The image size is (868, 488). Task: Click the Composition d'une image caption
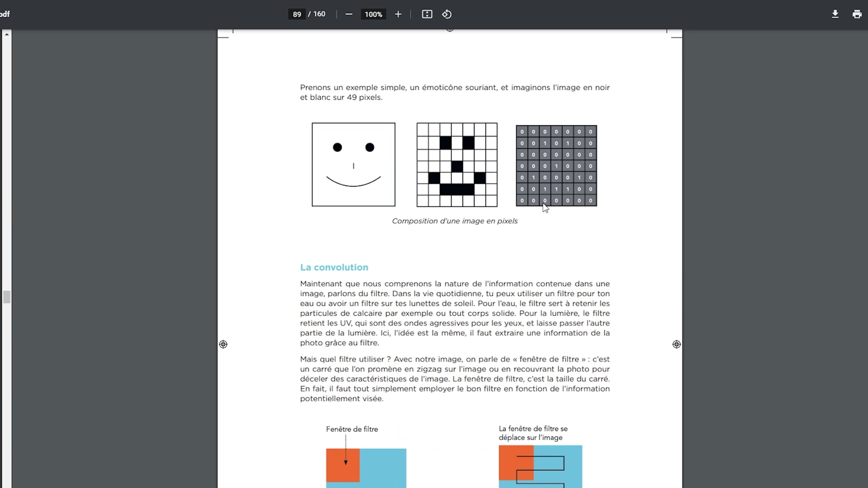tap(455, 221)
